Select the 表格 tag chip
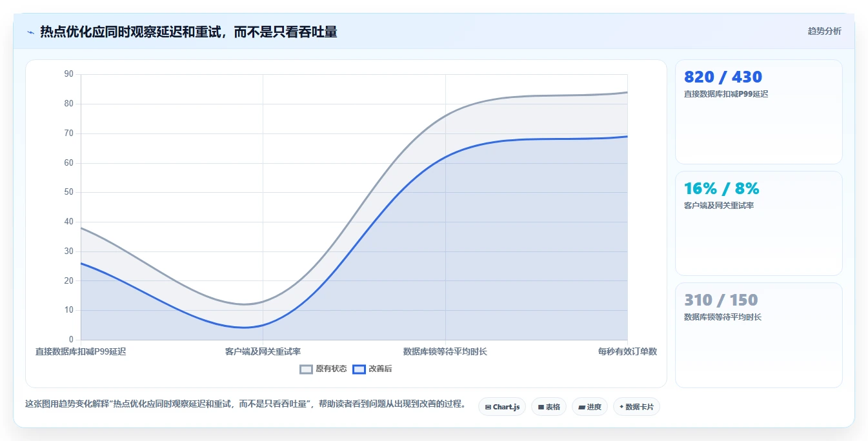868x441 pixels. pyautogui.click(x=549, y=407)
